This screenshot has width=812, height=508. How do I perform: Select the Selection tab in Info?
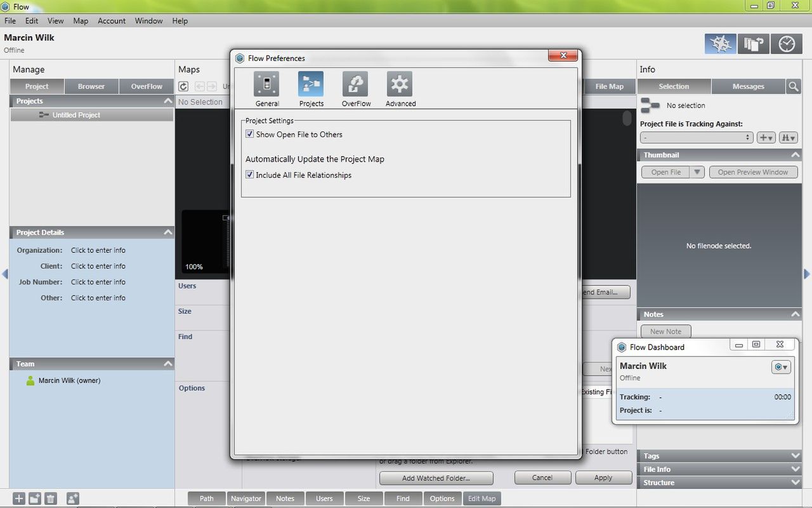point(674,86)
